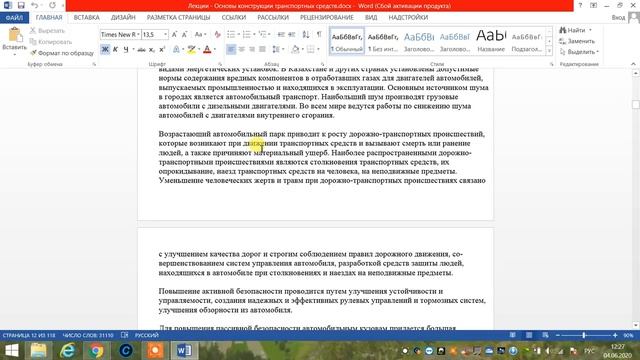Apply red font color
This screenshot has height=360, width=640.
(x=207, y=49)
